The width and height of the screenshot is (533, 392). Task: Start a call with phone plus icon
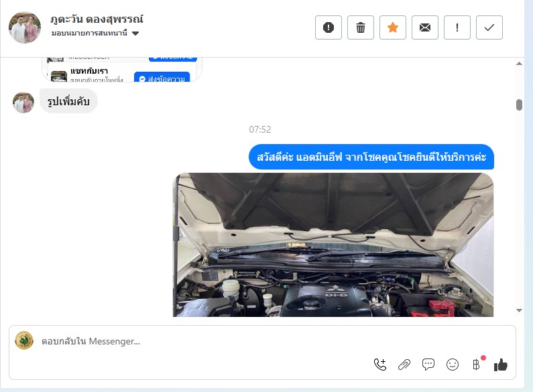click(x=379, y=365)
